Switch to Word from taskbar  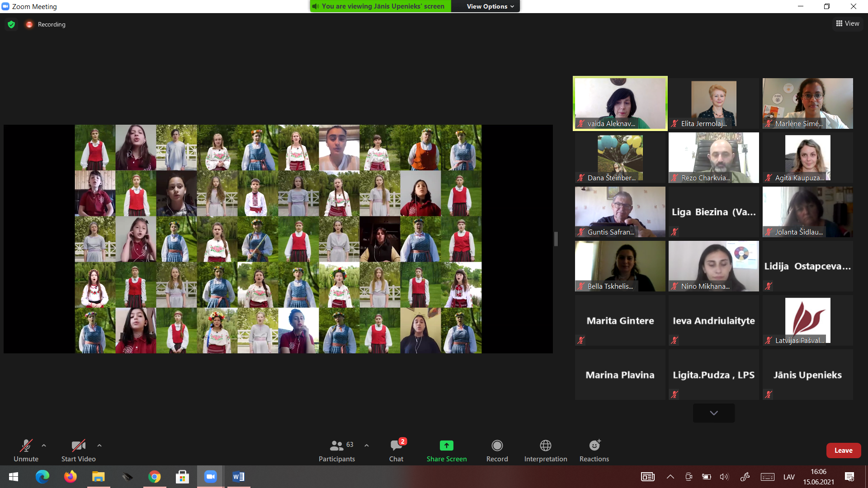pos(238,477)
